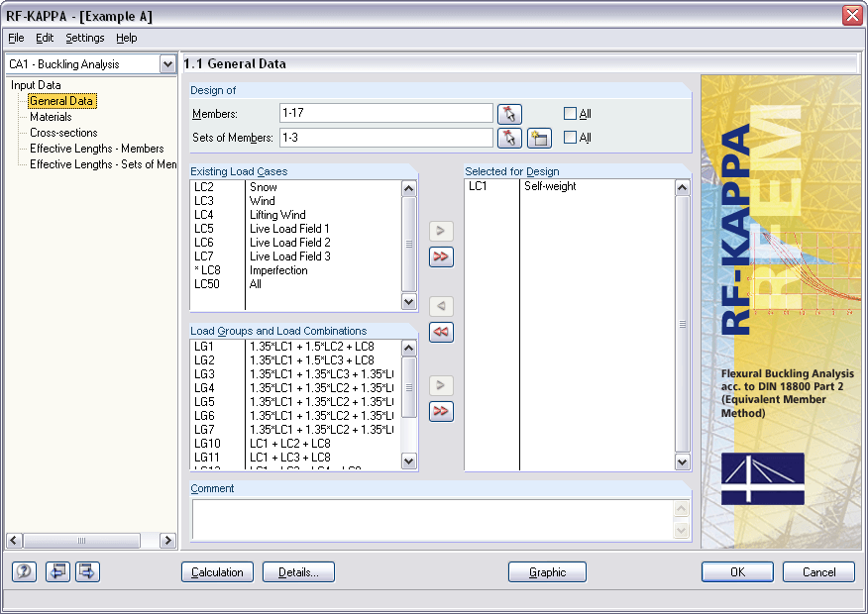Select LC8 Imperfection load case
This screenshot has height=614, width=868.
tap(295, 270)
